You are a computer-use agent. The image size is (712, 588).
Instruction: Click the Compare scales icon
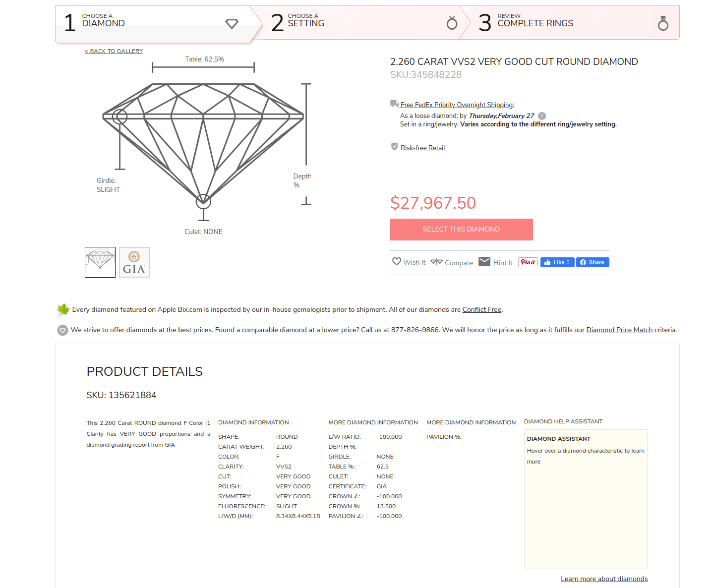tap(436, 262)
